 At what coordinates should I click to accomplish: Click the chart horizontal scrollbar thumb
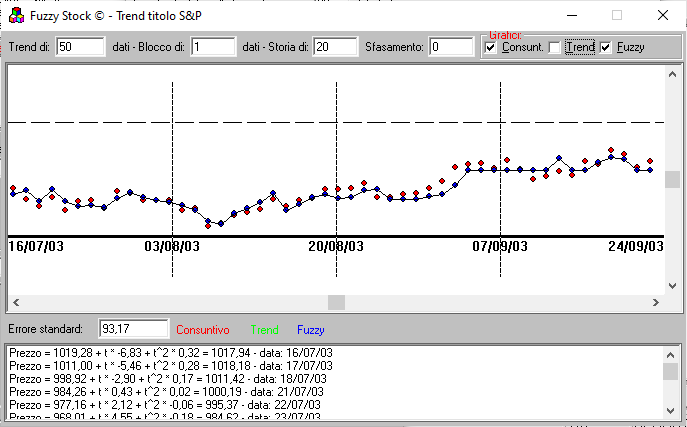(x=336, y=302)
